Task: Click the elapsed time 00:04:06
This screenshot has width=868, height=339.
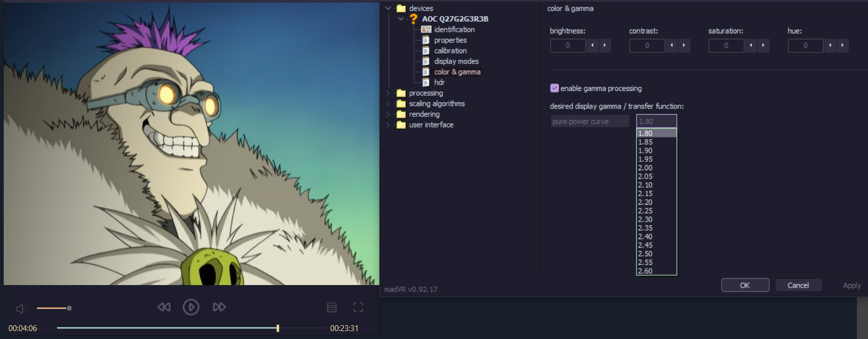Action: click(x=23, y=328)
